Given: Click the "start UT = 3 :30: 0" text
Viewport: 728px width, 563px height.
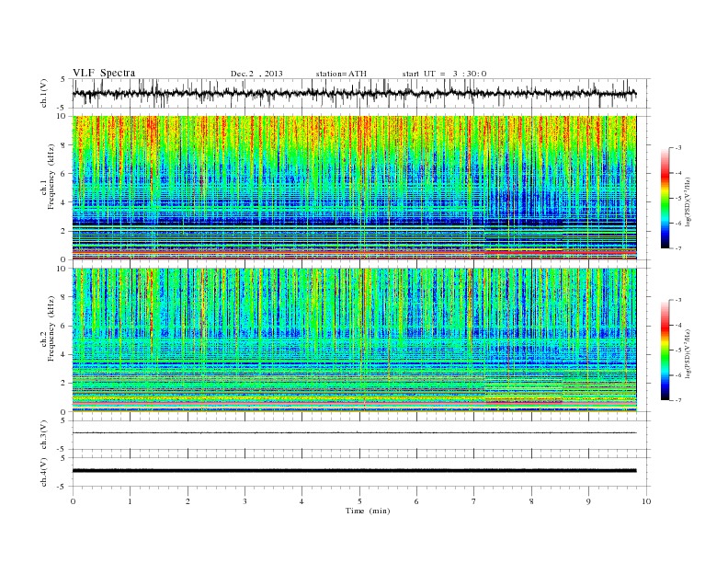Looking at the screenshot, I should pos(444,74).
